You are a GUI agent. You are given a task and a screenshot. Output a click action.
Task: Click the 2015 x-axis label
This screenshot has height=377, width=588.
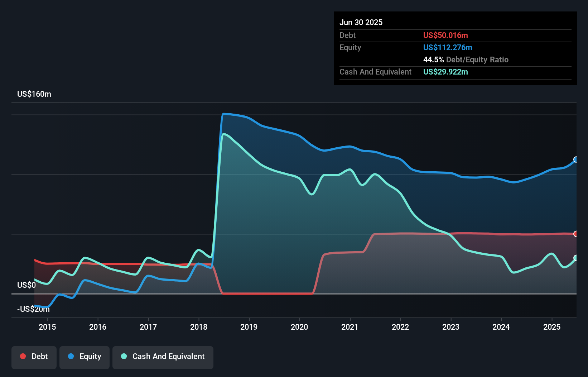(47, 327)
